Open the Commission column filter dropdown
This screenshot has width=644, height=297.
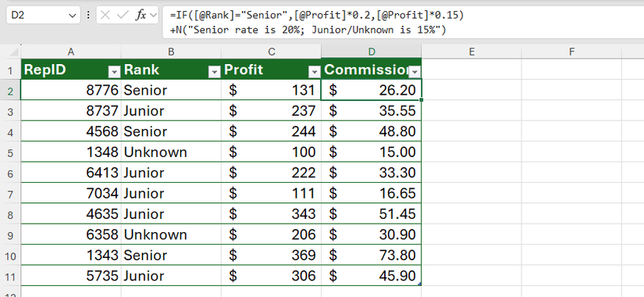[x=415, y=72]
